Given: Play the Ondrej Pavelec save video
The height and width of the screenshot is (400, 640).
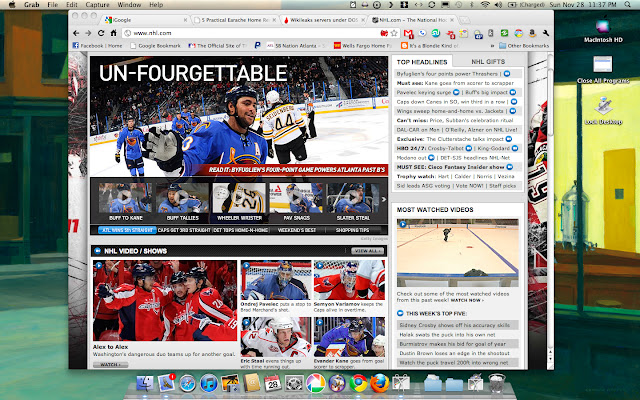Looking at the screenshot, I should coord(276,280).
